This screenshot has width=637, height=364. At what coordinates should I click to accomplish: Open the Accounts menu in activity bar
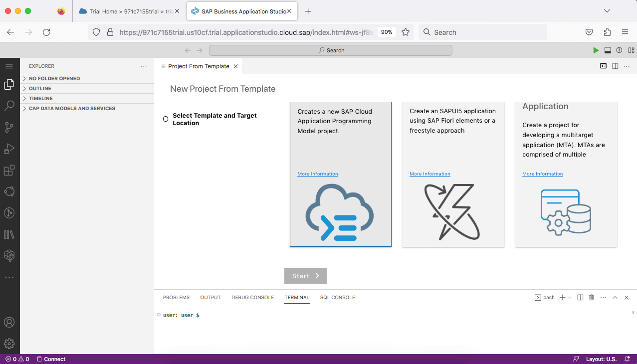[9, 322]
